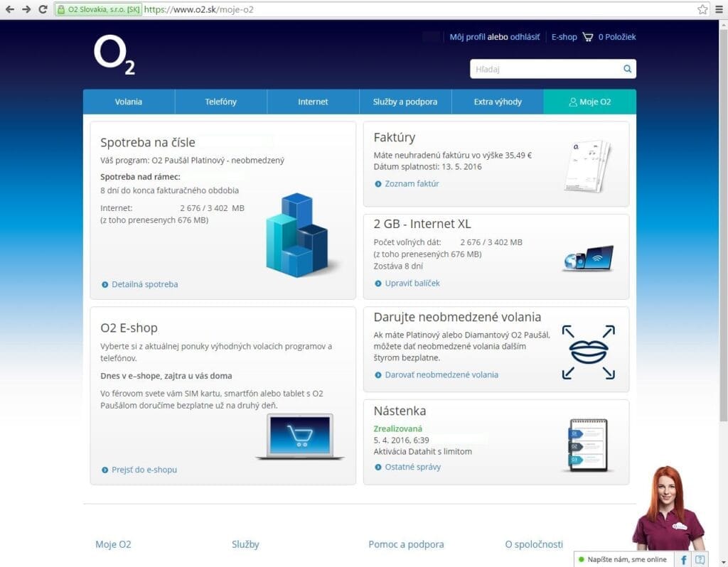Image resolution: width=728 pixels, height=567 pixels.
Task: Bookmark the page with the star icon
Action: coord(702,9)
